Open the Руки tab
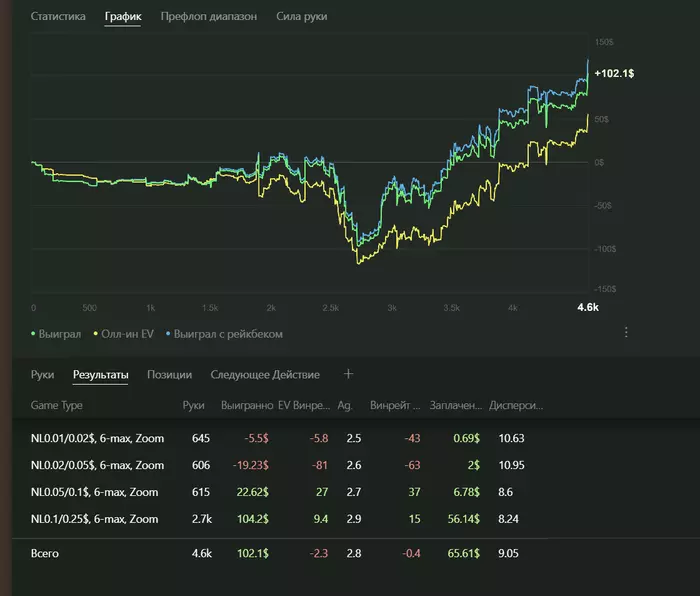This screenshot has height=596, width=700. [x=42, y=375]
